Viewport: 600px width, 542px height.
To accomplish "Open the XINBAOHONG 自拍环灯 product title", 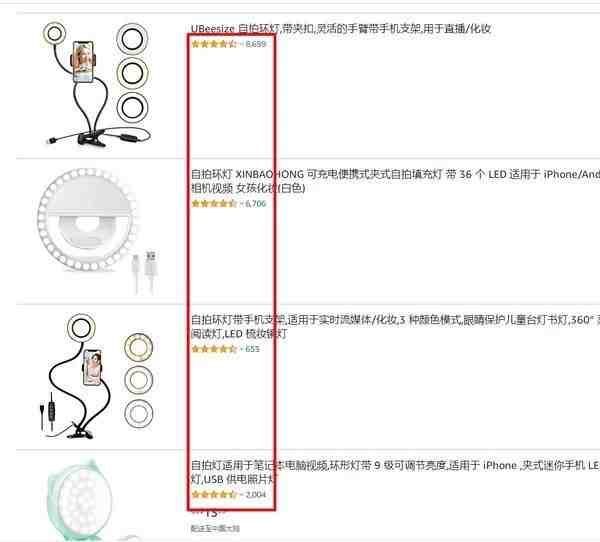I will point(395,181).
